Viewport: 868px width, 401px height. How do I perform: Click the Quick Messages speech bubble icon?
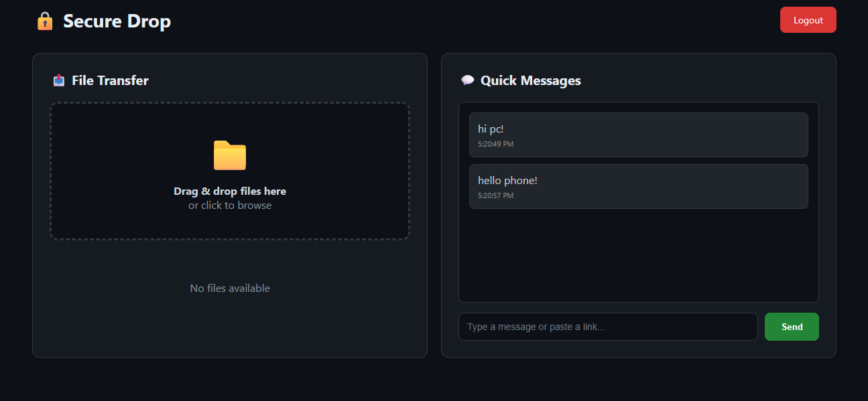(x=467, y=80)
